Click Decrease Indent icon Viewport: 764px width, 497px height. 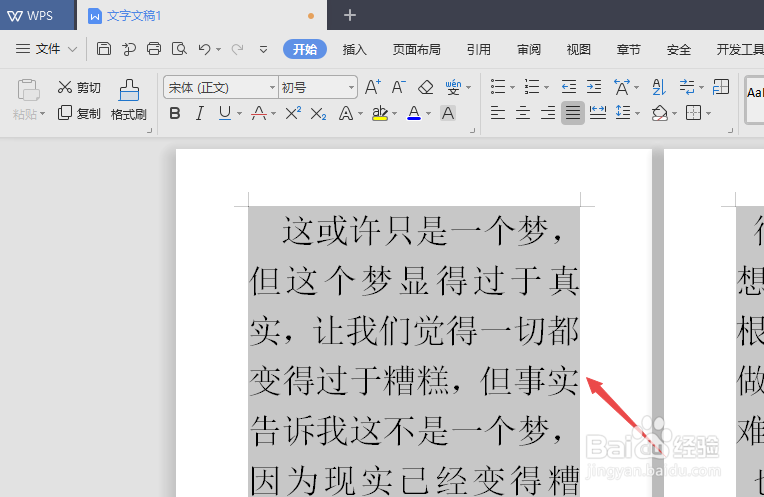[x=569, y=87]
